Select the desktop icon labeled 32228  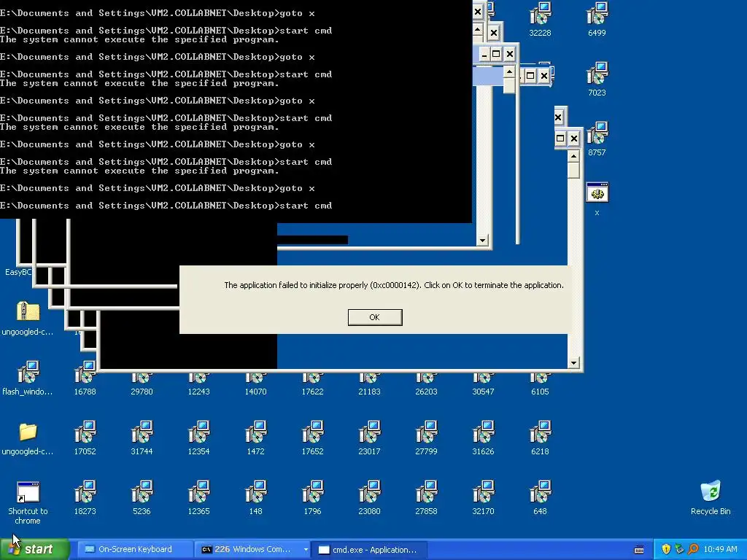540,20
